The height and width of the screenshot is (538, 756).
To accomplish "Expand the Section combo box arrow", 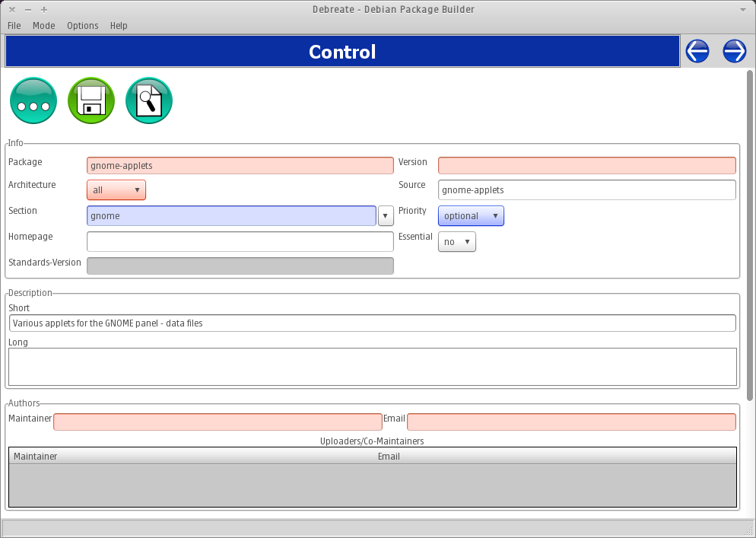I will click(x=386, y=215).
